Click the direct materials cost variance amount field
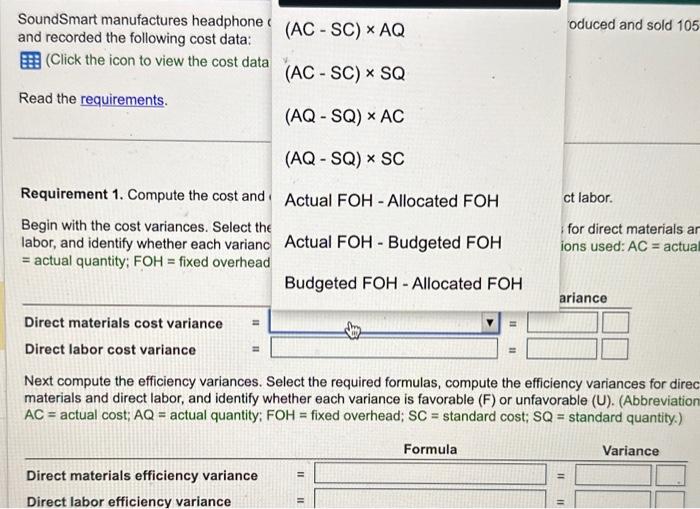700x509 pixels. click(562, 322)
